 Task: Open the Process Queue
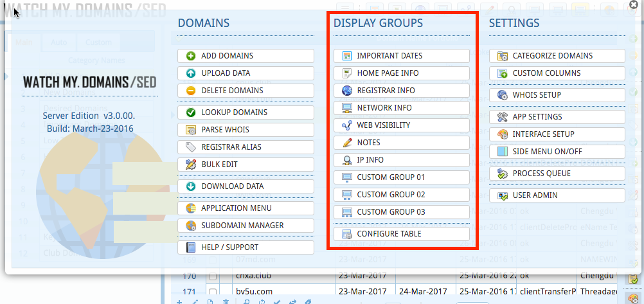point(557,174)
